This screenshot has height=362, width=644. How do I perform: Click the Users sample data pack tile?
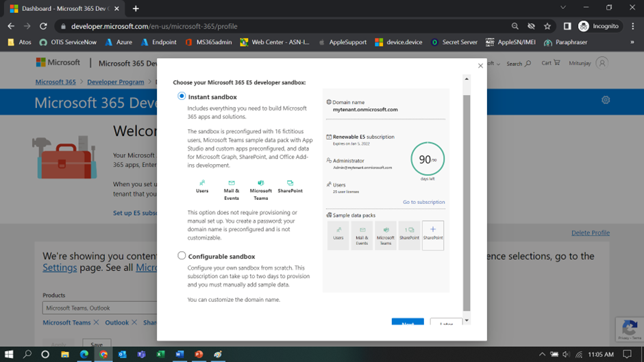(x=338, y=235)
